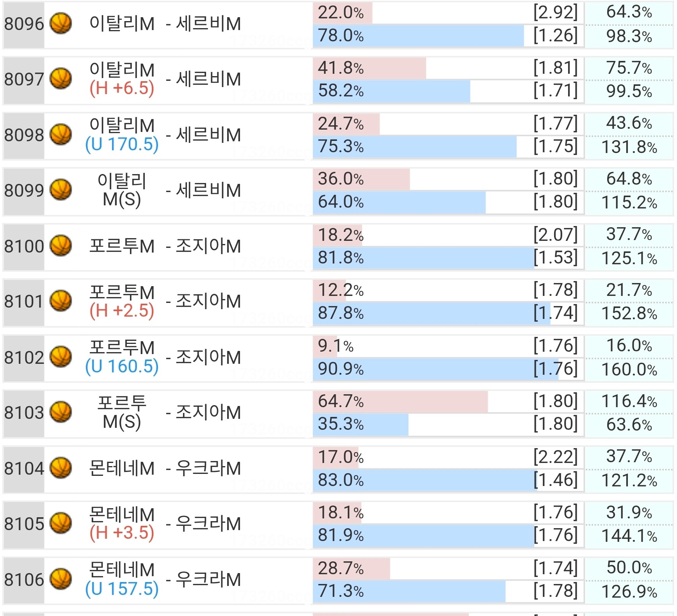The image size is (677, 616).
Task: Choose odds [2.92] for match 8096
Action: pyautogui.click(x=555, y=12)
